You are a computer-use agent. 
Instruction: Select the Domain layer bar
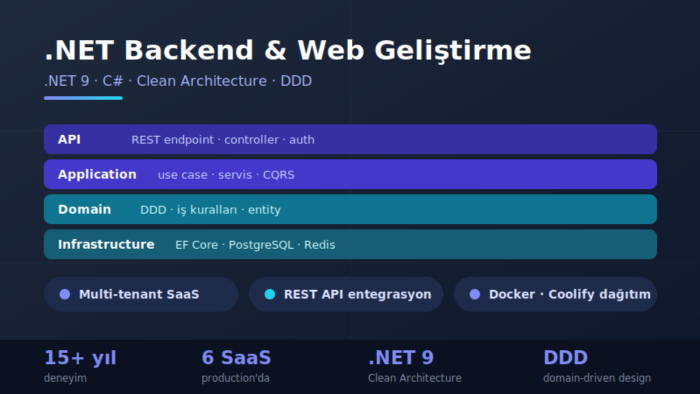coord(350,209)
